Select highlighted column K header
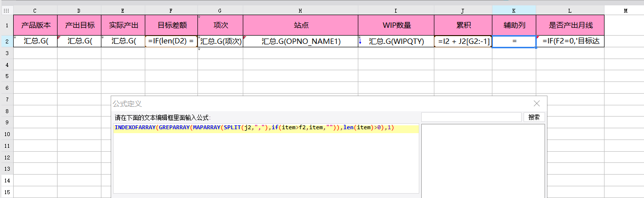Viewport: 644px width, 198px height. click(514, 10)
